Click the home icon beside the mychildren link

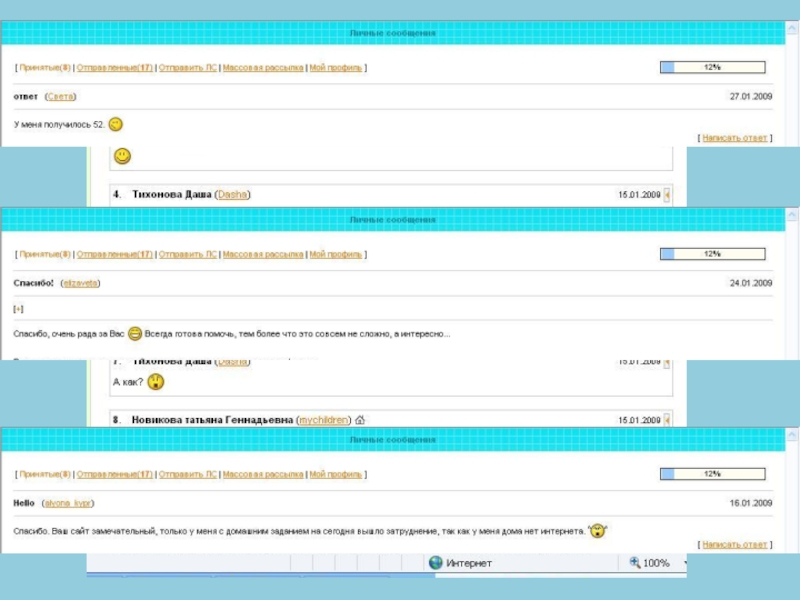click(360, 421)
